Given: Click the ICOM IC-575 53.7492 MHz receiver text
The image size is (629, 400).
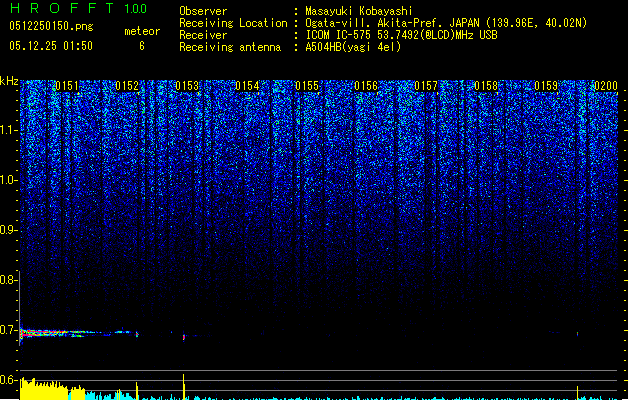Looking at the screenshot, I should [401, 35].
